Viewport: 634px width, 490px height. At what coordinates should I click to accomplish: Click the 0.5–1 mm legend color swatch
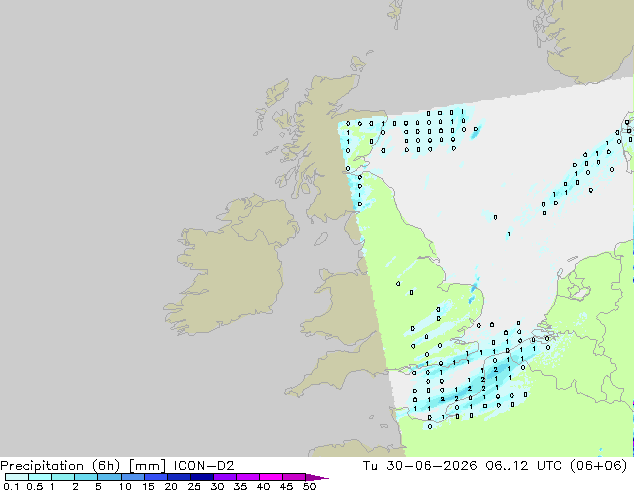pyautogui.click(x=40, y=477)
